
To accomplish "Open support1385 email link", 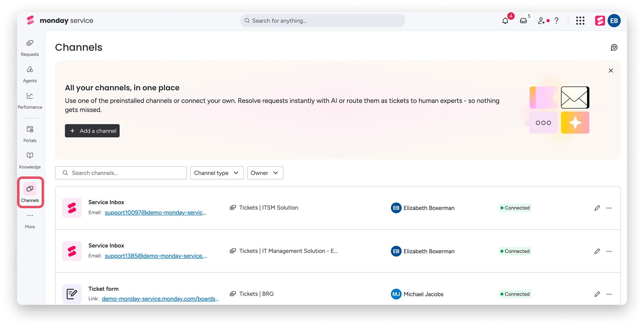I will tap(156, 256).
